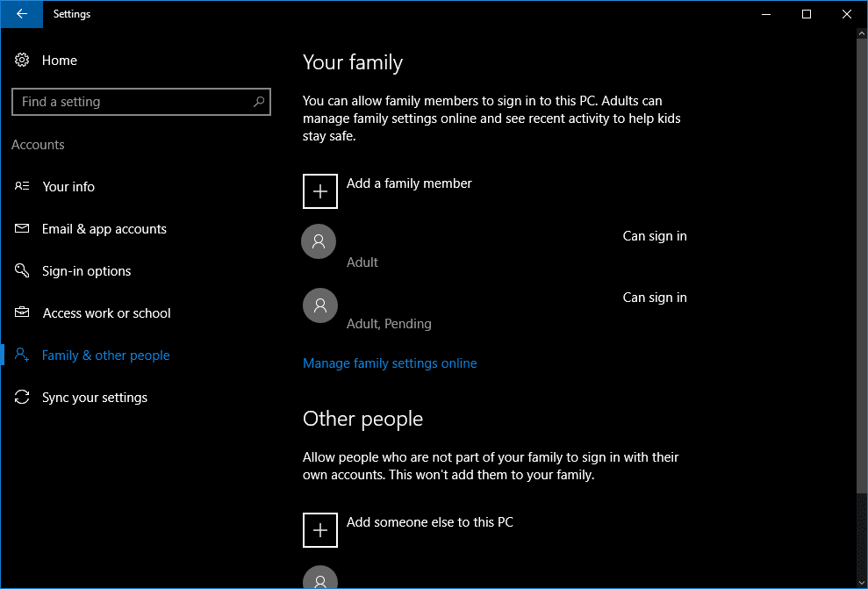Viewport: 868px width, 589px height.
Task: Click the back arrow in title bar
Action: click(x=22, y=14)
